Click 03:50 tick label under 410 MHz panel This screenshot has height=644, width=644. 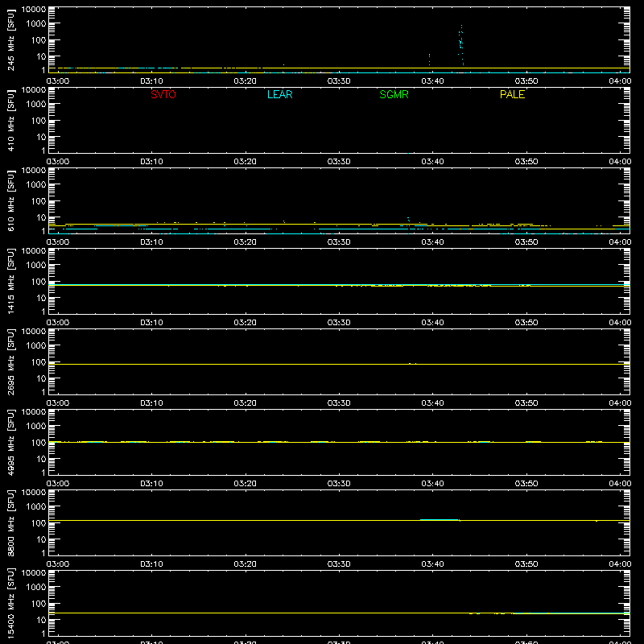(526, 162)
